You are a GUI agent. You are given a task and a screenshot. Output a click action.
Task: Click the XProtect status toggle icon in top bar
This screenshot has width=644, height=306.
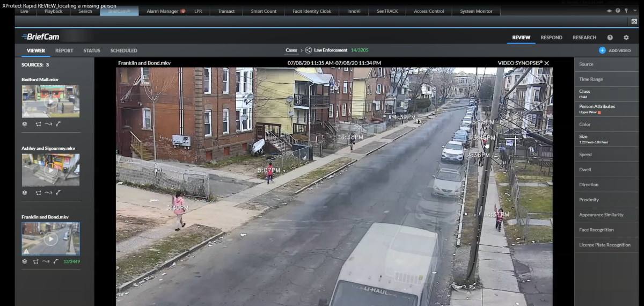tap(610, 11)
